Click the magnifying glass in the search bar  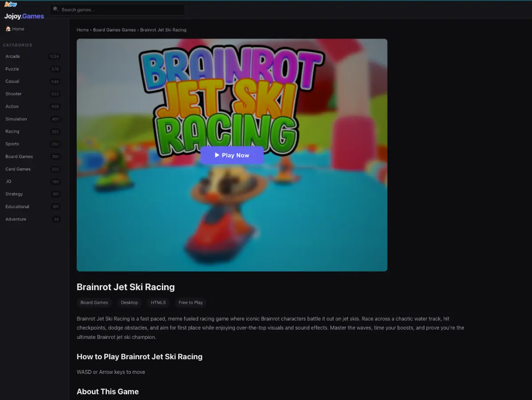(x=55, y=9)
